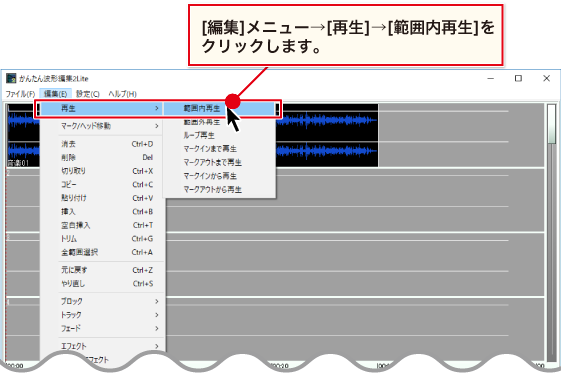Screen dimensions: 561x377
Task: Maximize the かんたん波形編集2Lite window
Action: click(x=518, y=78)
